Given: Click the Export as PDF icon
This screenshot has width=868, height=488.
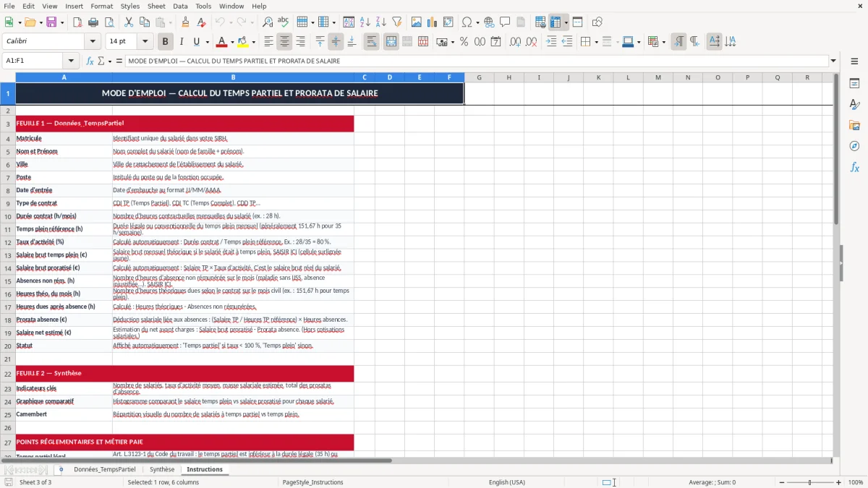Looking at the screenshot, I should [77, 22].
